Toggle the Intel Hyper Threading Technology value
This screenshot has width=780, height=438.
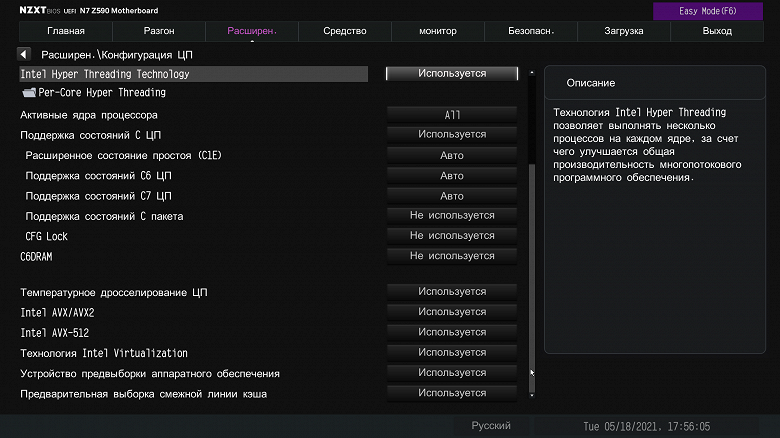[x=452, y=74]
